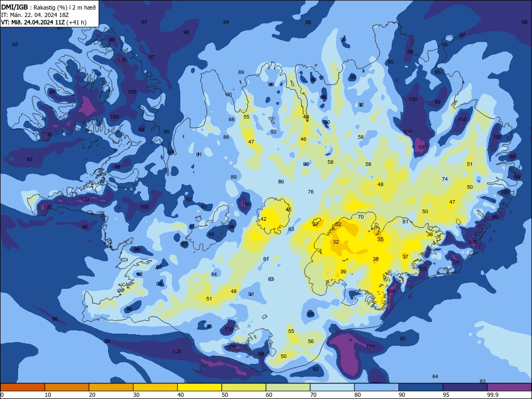The image size is (532, 399).
Task: Select the humidity value '56' near the south coast
Action: [x=311, y=342]
